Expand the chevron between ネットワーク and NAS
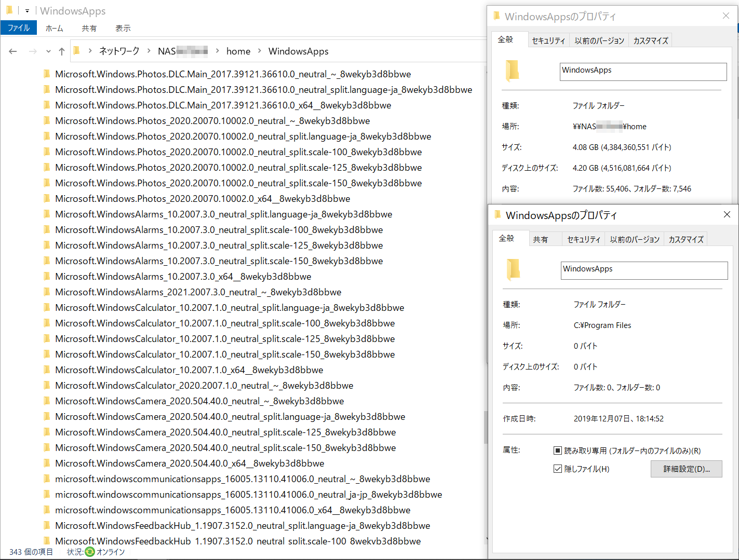Screen dimensions: 739x560 pos(149,51)
